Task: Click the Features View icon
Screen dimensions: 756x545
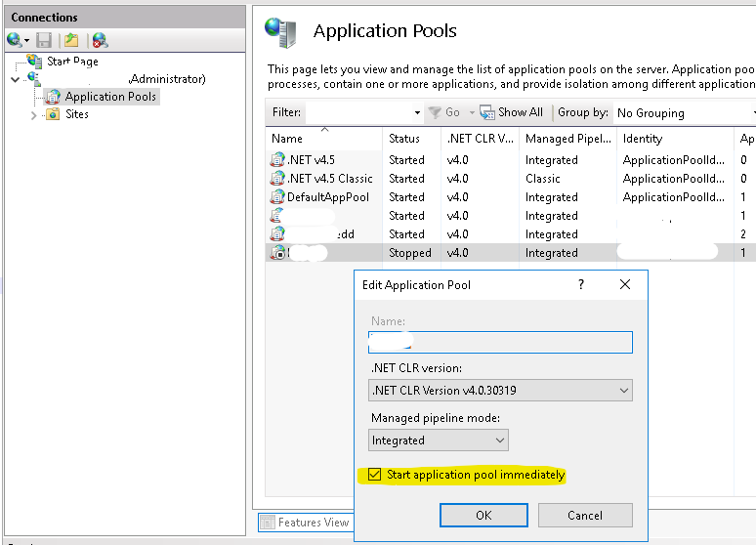Action: [x=268, y=523]
